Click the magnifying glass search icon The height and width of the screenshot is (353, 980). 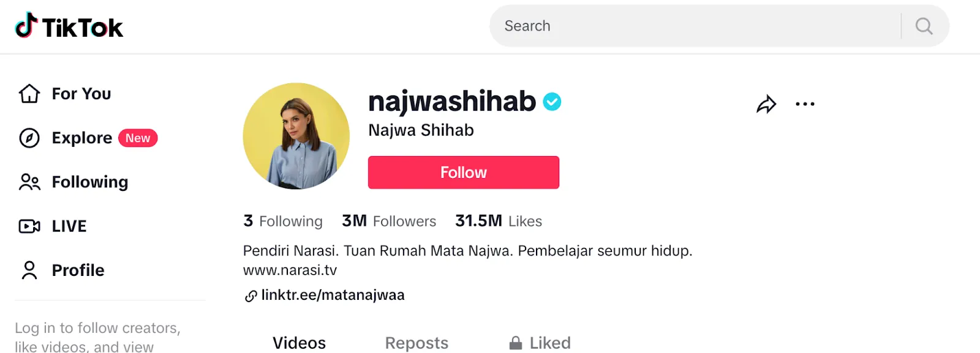click(924, 26)
